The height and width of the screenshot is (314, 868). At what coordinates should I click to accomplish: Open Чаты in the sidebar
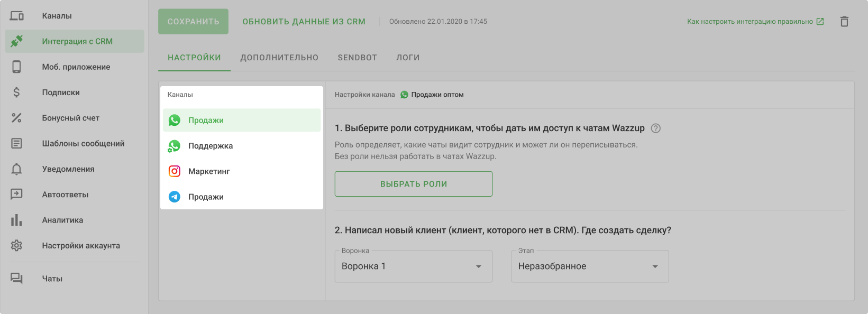click(x=75, y=279)
